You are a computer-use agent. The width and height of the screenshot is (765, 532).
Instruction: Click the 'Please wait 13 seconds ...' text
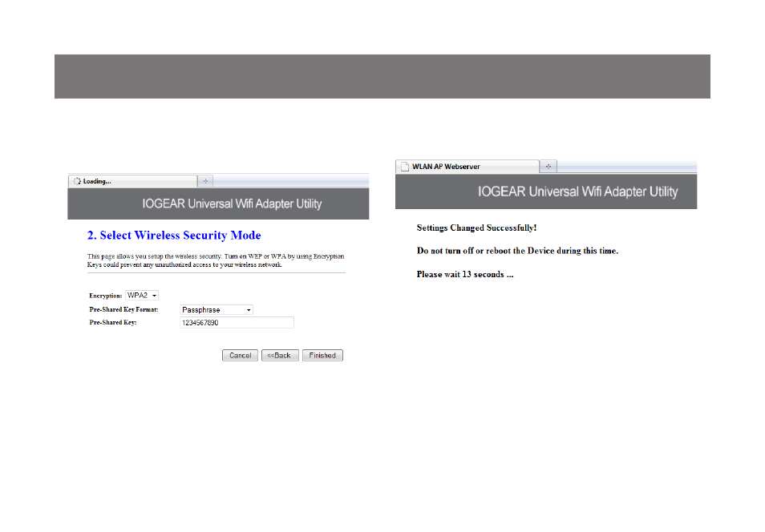(x=465, y=275)
